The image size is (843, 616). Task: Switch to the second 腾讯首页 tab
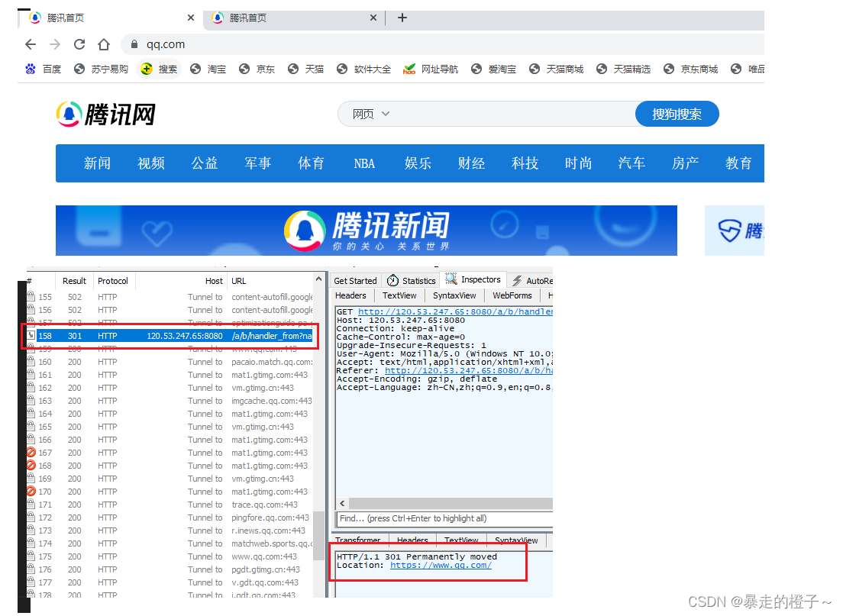[x=295, y=18]
